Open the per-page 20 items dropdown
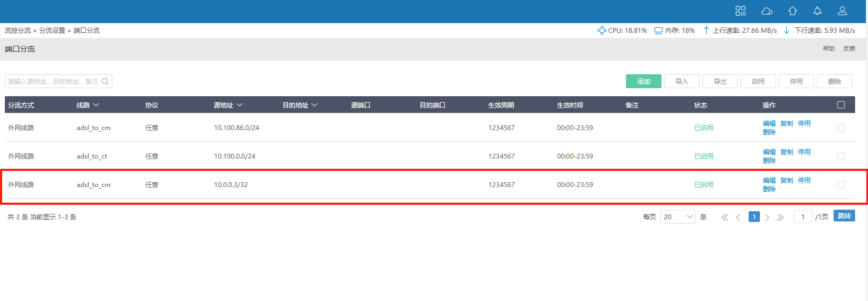The image size is (868, 301). click(678, 217)
